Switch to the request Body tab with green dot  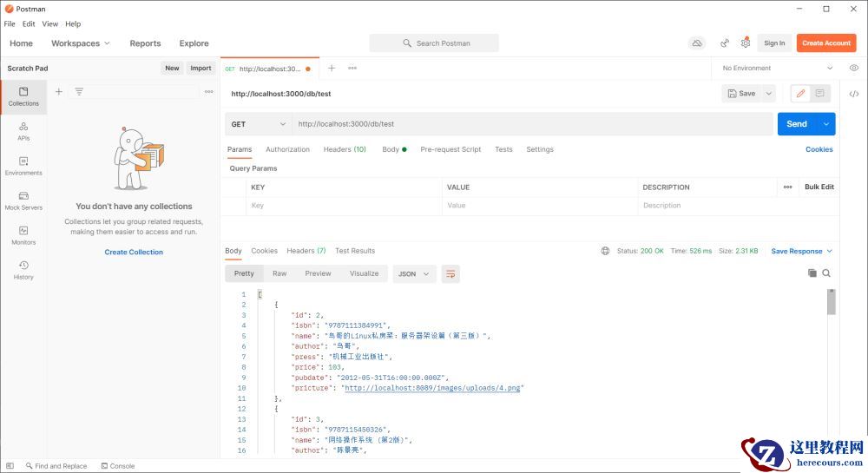pos(394,149)
